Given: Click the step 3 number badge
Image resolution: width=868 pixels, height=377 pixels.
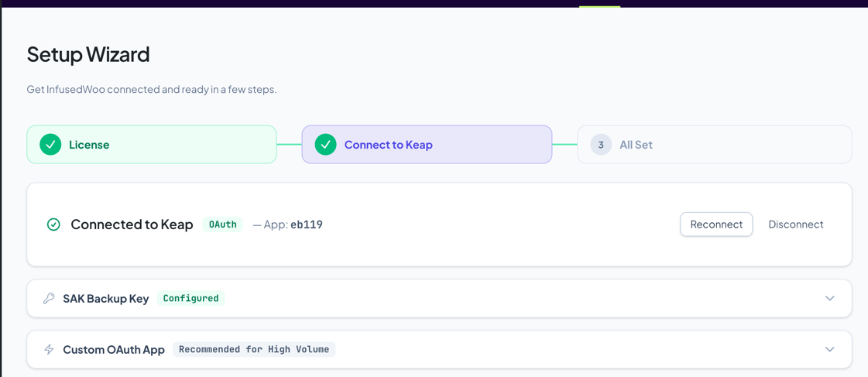Looking at the screenshot, I should coord(601,145).
